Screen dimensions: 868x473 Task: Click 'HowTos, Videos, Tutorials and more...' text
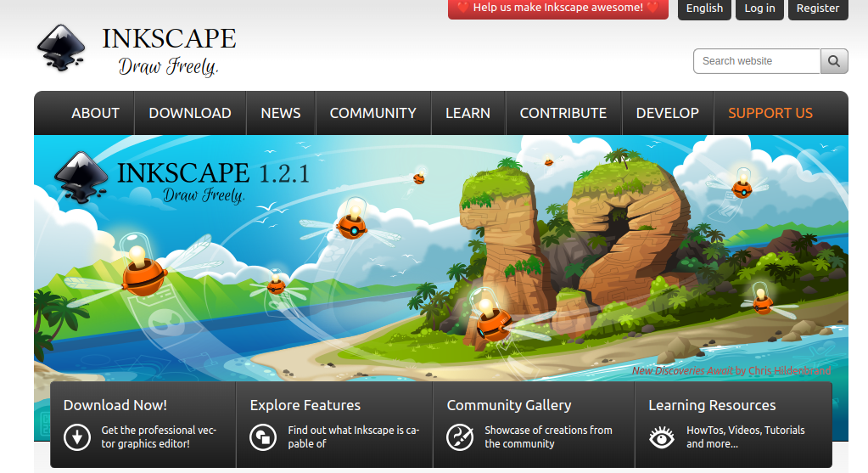pyautogui.click(x=746, y=437)
